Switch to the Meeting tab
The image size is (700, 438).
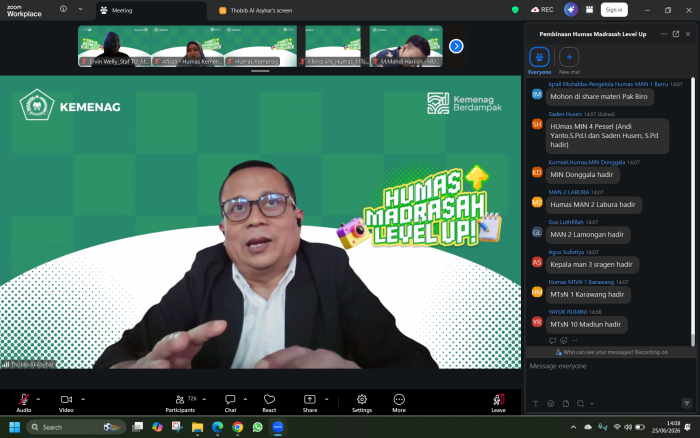(151, 10)
